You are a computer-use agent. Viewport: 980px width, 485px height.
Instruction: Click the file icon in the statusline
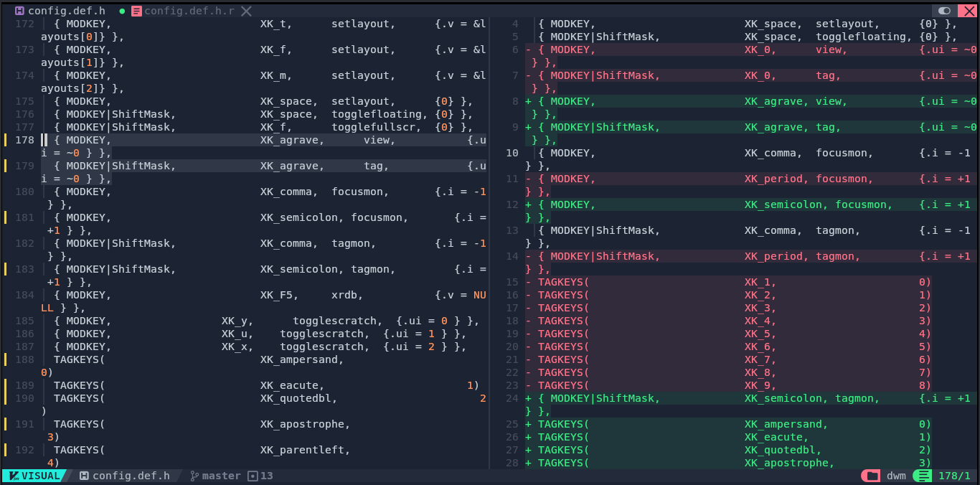84,476
